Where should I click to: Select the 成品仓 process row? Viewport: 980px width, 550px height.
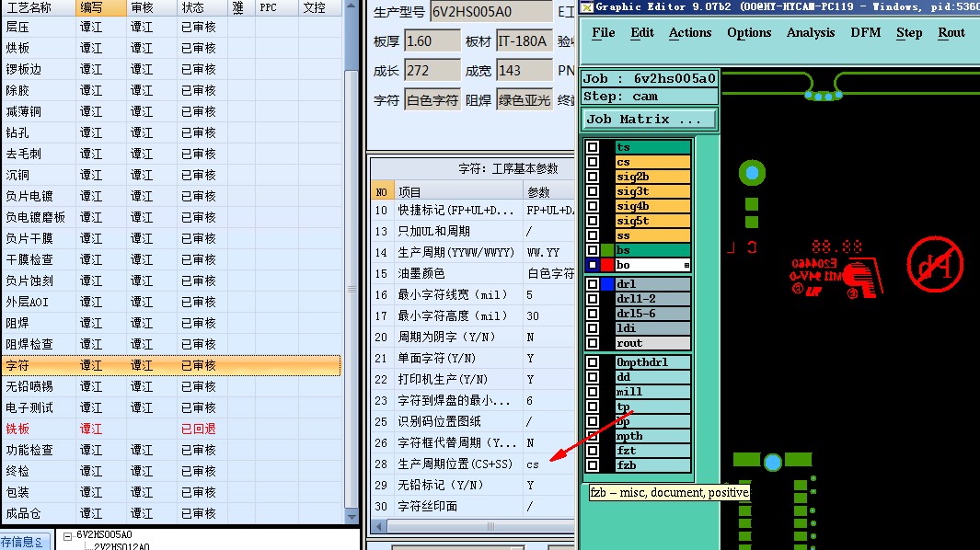[x=170, y=514]
